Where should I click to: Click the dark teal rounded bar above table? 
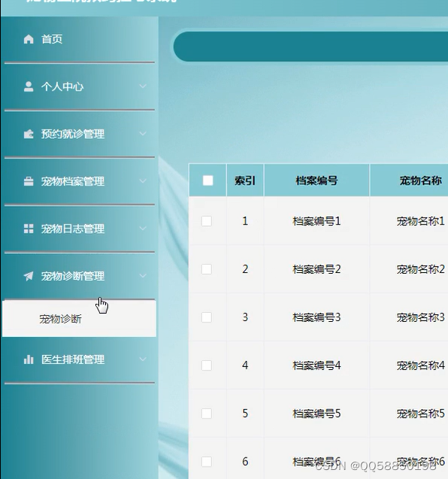(x=310, y=47)
